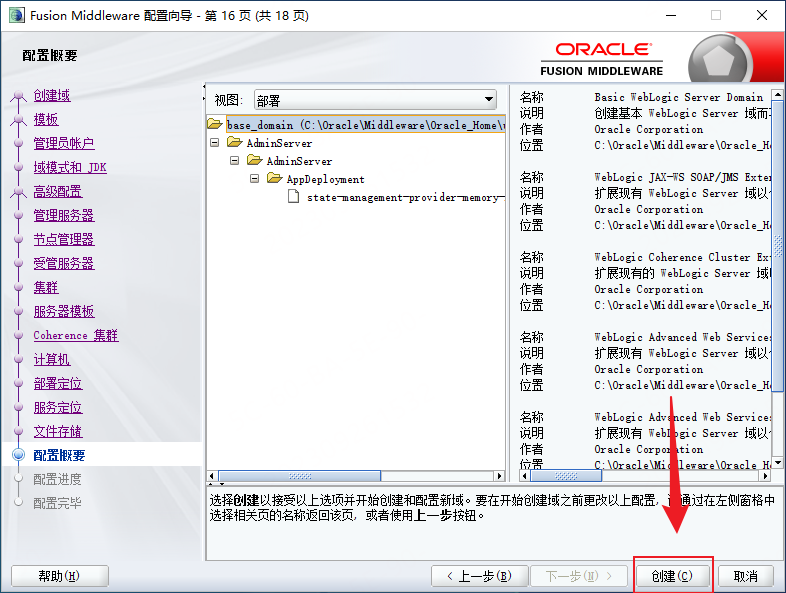Click the state-management-provider-memory file icon
The image size is (786, 593).
click(x=294, y=196)
